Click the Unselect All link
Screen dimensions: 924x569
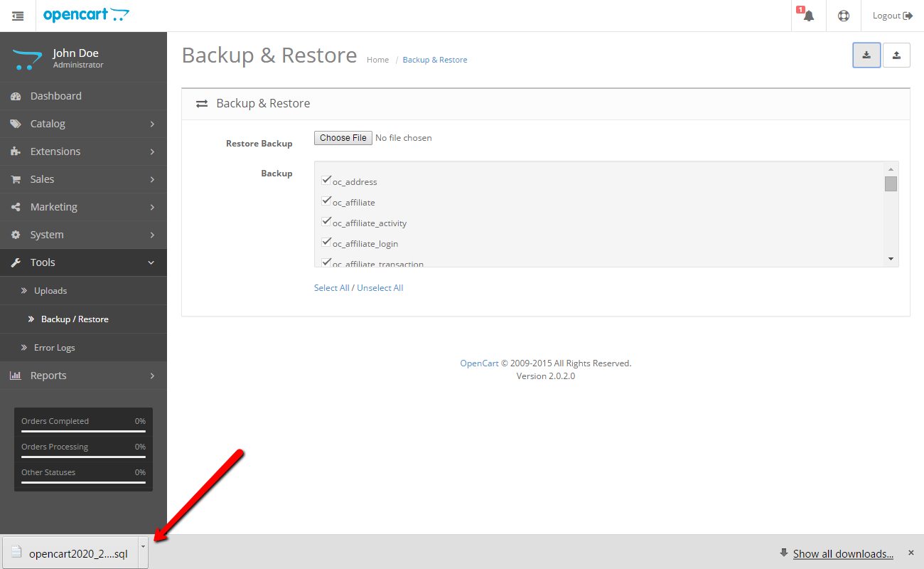point(380,287)
